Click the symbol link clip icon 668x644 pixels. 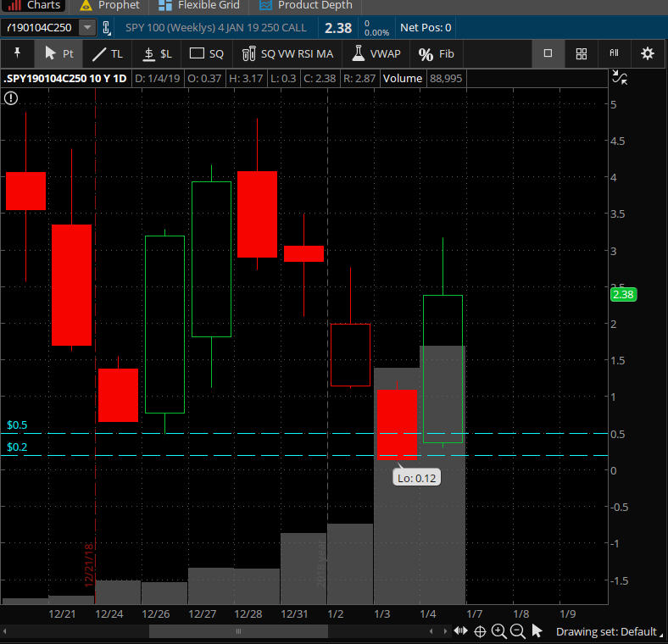tap(107, 28)
